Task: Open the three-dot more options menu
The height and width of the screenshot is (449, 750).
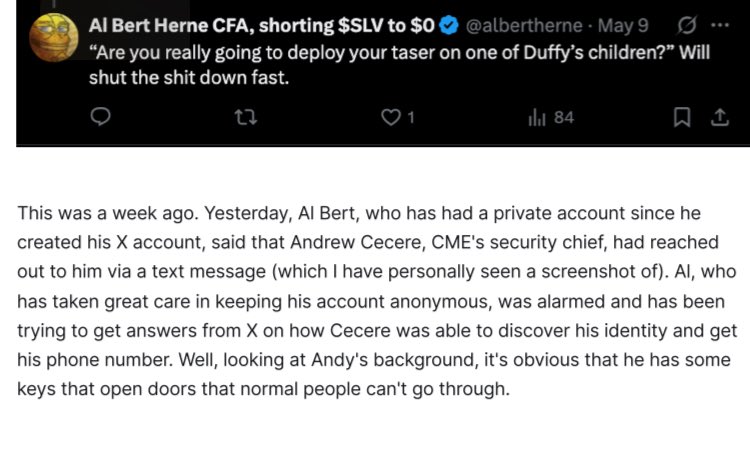Action: point(720,25)
